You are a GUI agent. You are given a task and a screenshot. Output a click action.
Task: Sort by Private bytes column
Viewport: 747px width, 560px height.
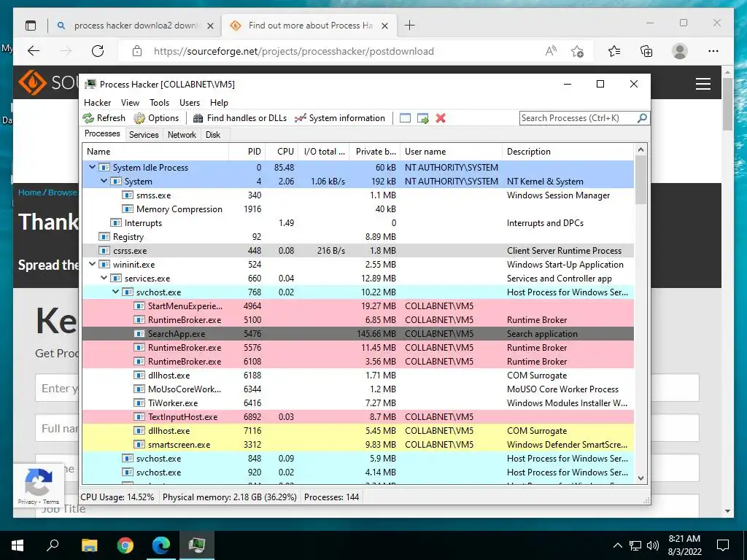pyautogui.click(x=373, y=152)
